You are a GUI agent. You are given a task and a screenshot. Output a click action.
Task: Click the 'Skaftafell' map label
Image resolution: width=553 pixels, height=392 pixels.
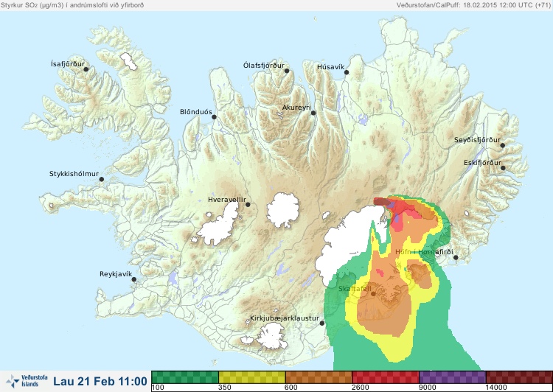click(355, 289)
